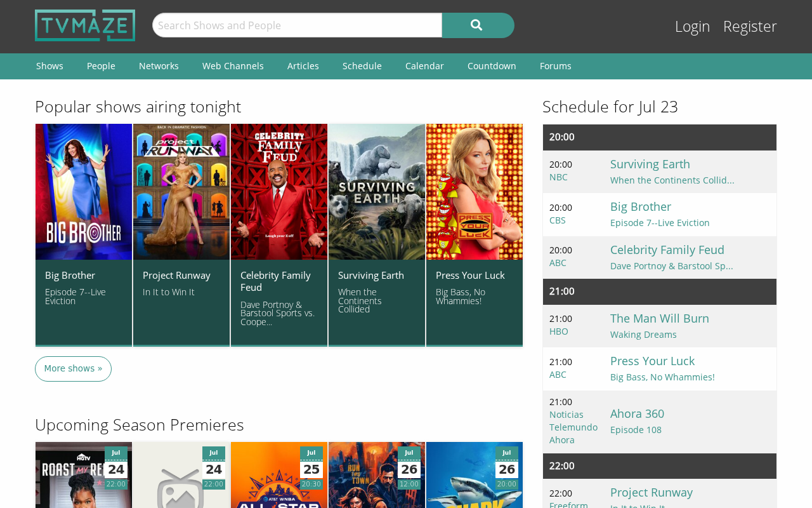The width and height of the screenshot is (812, 508).
Task: Open the Web Channels menu item
Action: pos(233,66)
